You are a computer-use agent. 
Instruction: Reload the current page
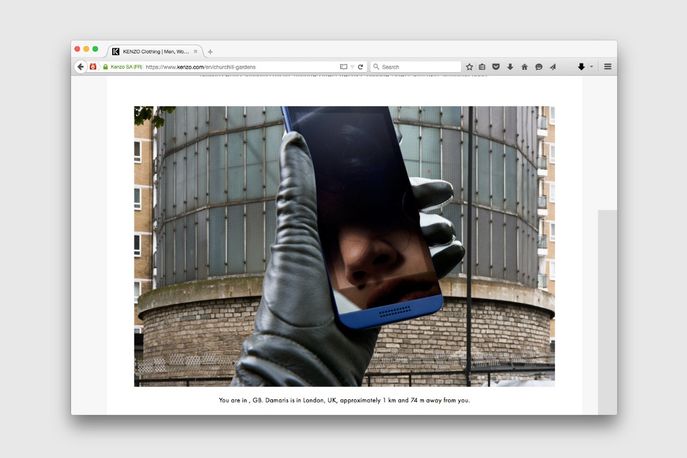coord(360,67)
